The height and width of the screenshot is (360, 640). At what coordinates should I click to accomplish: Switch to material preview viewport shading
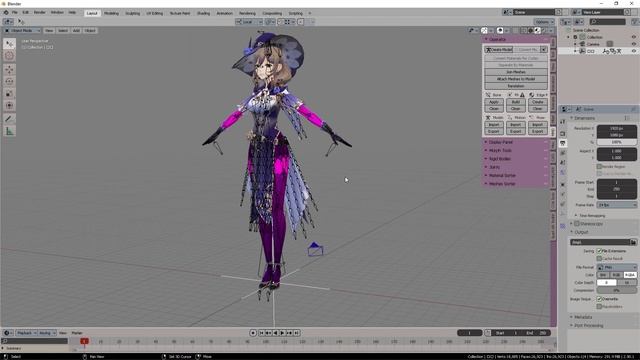[x=538, y=31]
